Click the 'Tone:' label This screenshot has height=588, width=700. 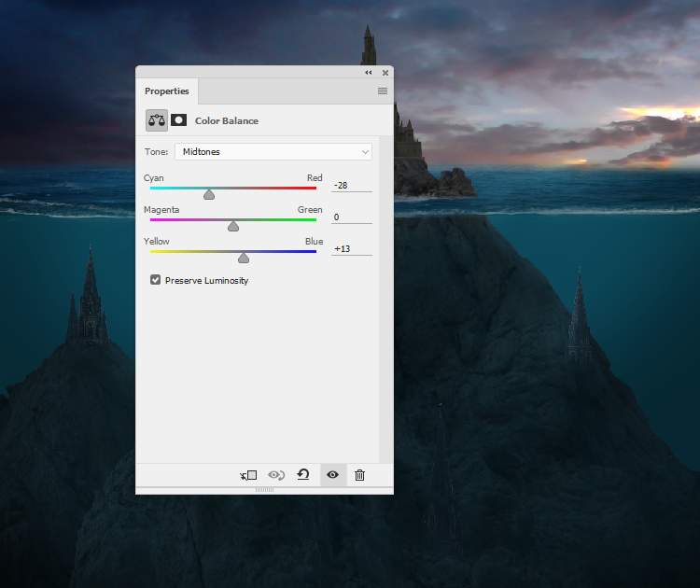156,152
